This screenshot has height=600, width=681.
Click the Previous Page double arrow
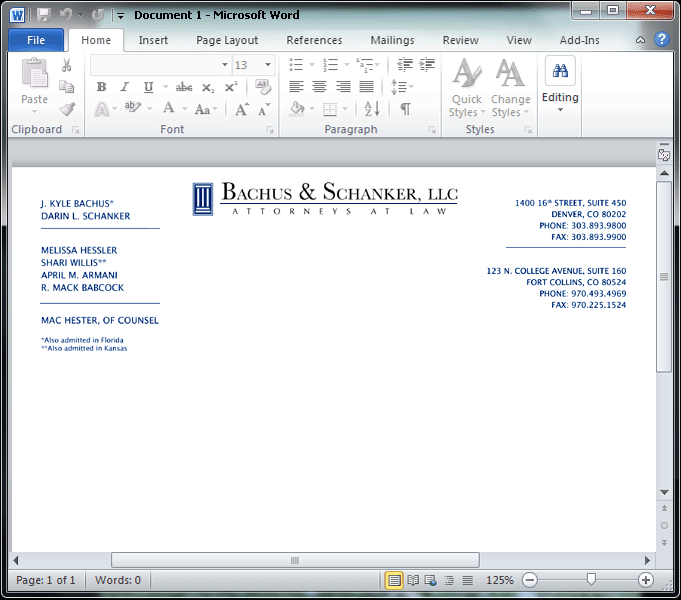click(x=664, y=508)
